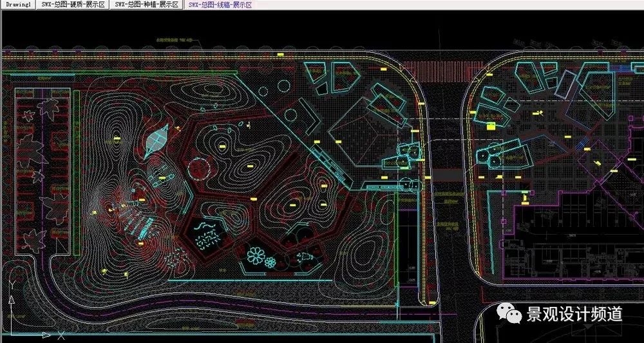Click the WeChat logo in the watermark
The image size is (644, 343).
(x=513, y=314)
